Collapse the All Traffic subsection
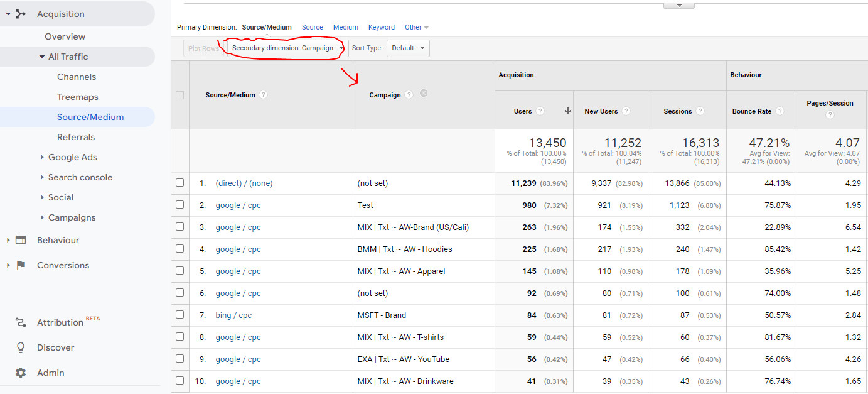This screenshot has height=394, width=868. tap(42, 57)
